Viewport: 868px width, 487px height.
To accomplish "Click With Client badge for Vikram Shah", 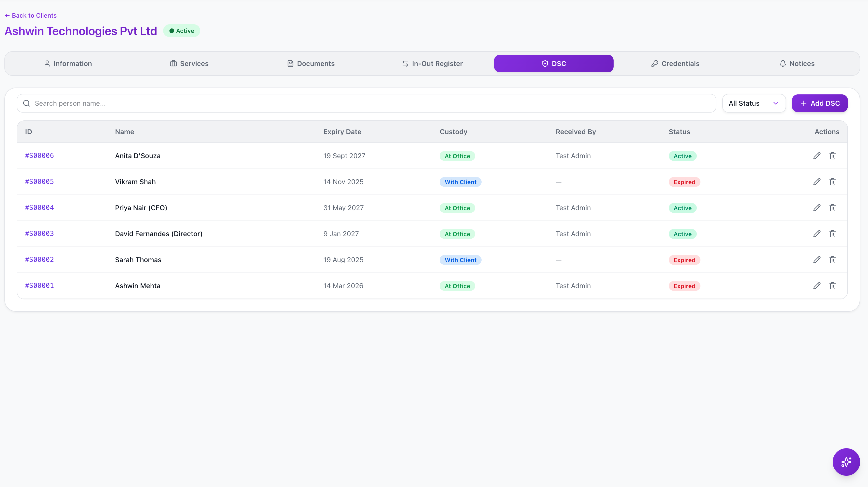I will [460, 182].
